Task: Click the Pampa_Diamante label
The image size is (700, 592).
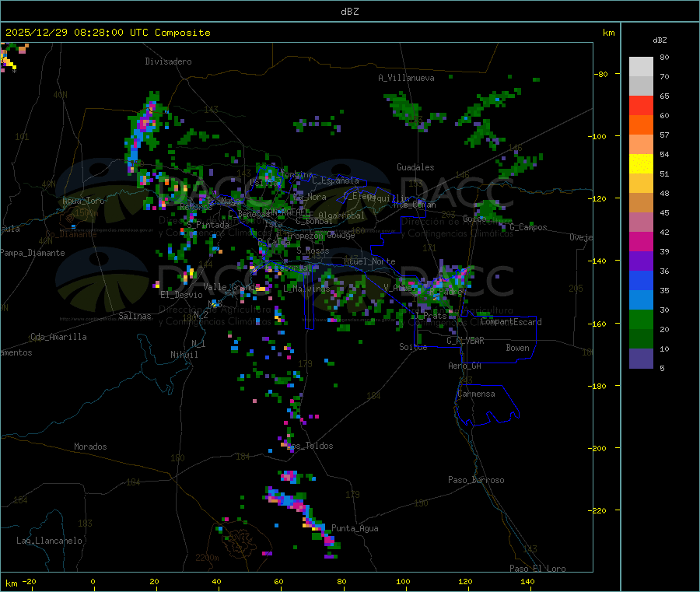Action: point(32,253)
